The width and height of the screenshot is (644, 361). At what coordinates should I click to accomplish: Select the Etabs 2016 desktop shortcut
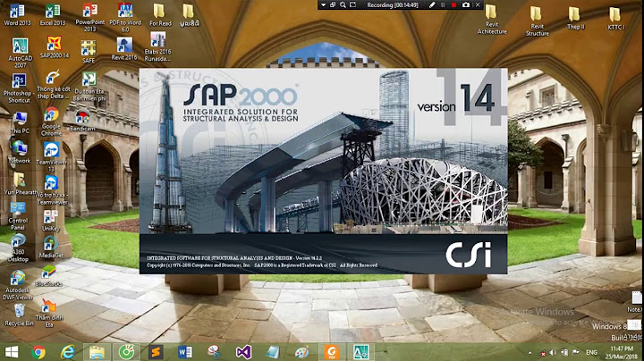pyautogui.click(x=157, y=46)
